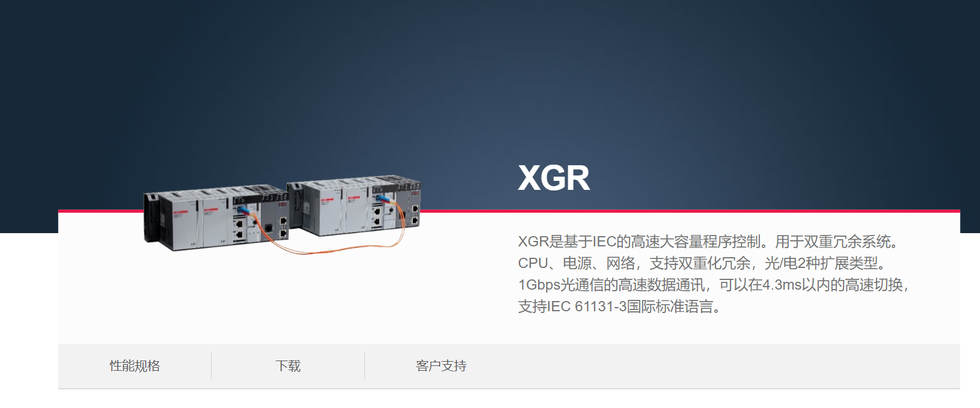Image resolution: width=980 pixels, height=408 pixels.
Task: Click the Ethernet ports on left PLC module
Action: point(239,228)
